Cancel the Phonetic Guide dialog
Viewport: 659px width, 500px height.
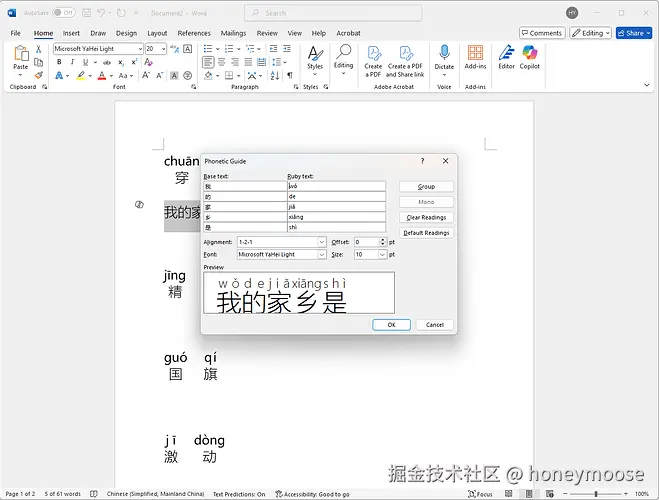pos(435,325)
